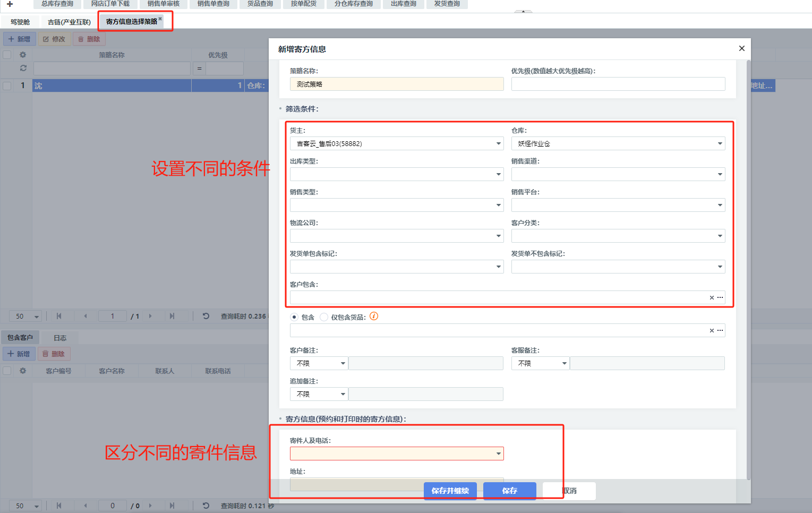The image size is (812, 513).
Task: Expand the 寄件人及电话 dropdown
Action: [499, 454]
